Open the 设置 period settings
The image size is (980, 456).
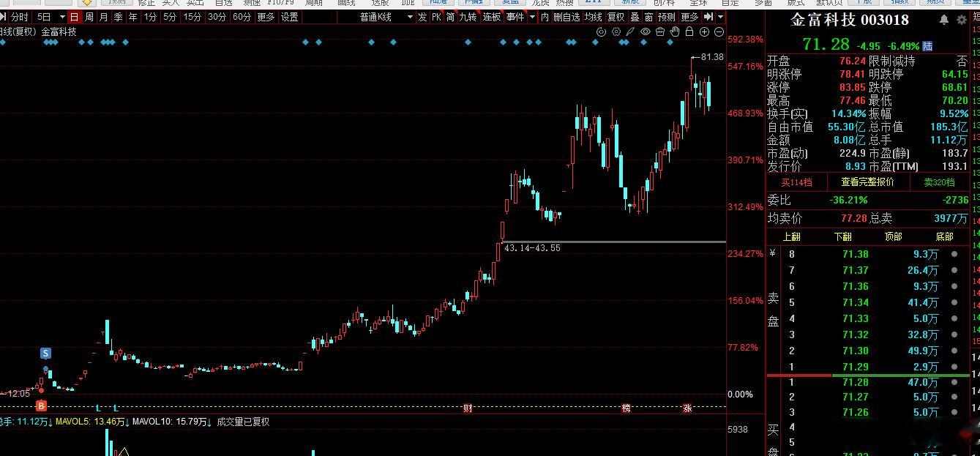click(x=290, y=17)
